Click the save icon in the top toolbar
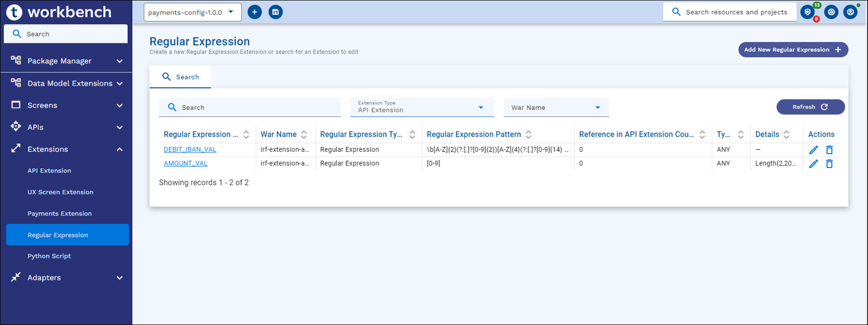868x325 pixels. tap(275, 12)
